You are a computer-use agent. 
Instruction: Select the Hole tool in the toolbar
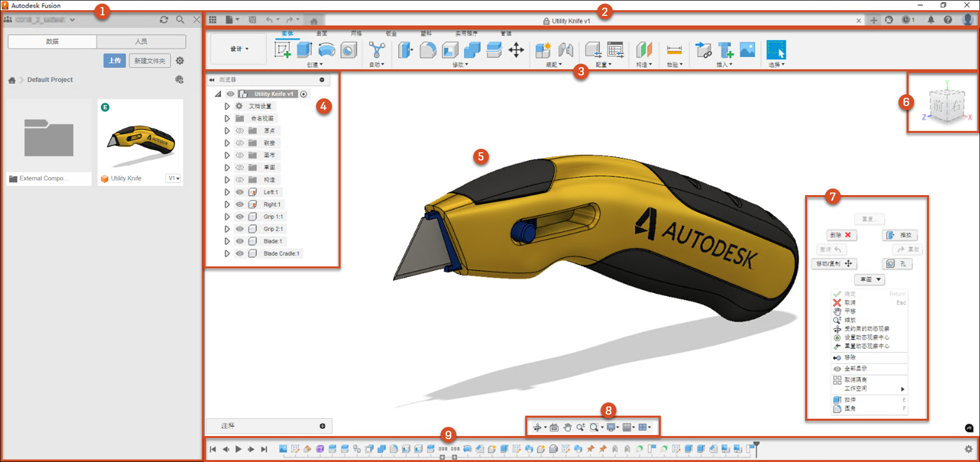[x=349, y=50]
